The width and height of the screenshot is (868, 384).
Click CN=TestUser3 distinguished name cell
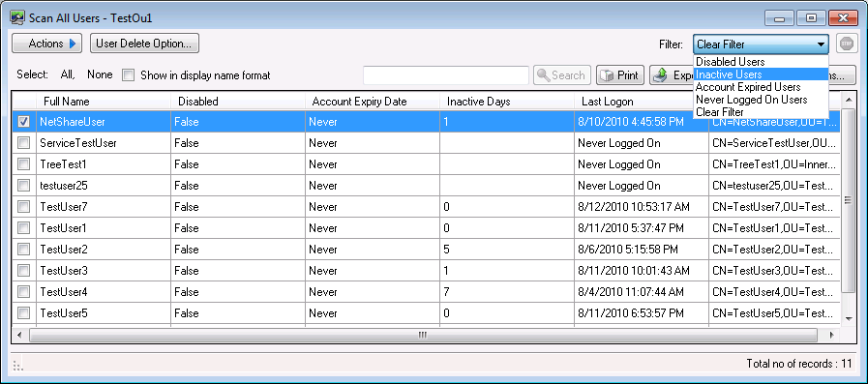pos(774,271)
